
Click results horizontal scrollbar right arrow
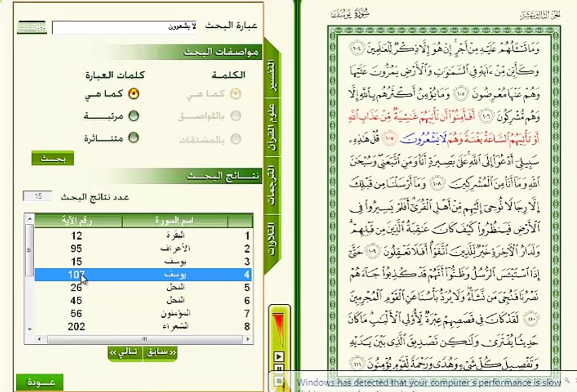248,339
